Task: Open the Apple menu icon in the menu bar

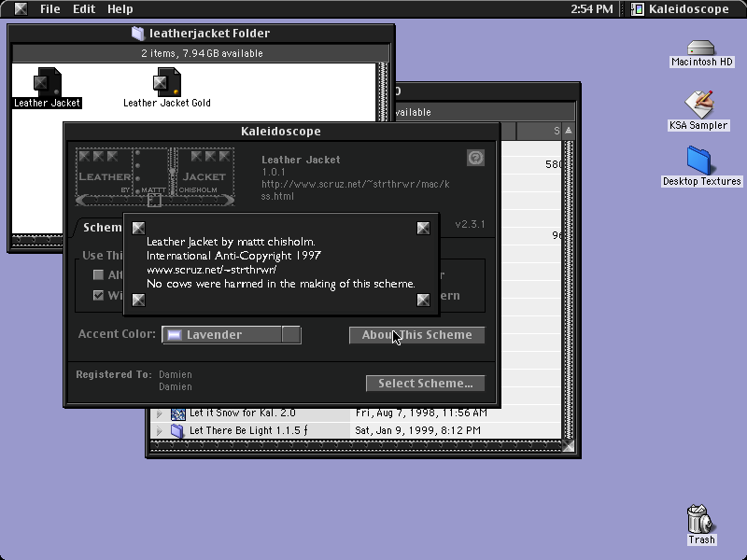Action: coord(21,9)
